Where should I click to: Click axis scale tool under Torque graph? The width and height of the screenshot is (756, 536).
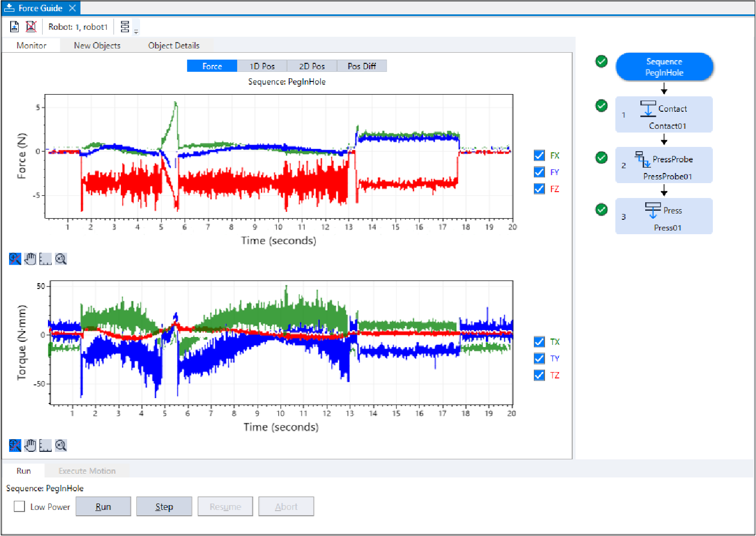[45, 446]
